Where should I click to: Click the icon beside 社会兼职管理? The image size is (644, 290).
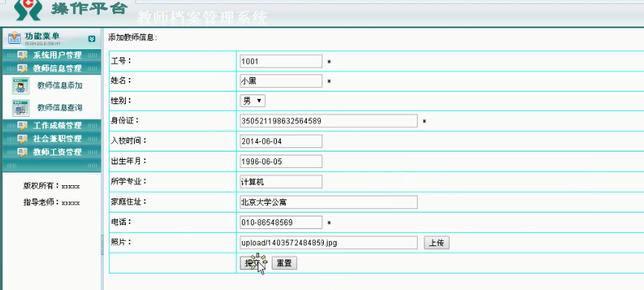pyautogui.click(x=22, y=138)
